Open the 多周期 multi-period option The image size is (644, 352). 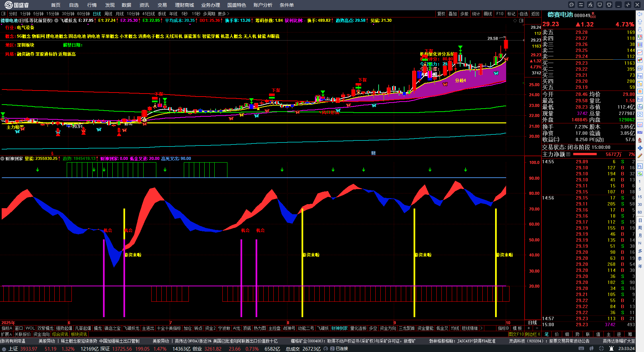pyautogui.click(x=209, y=14)
